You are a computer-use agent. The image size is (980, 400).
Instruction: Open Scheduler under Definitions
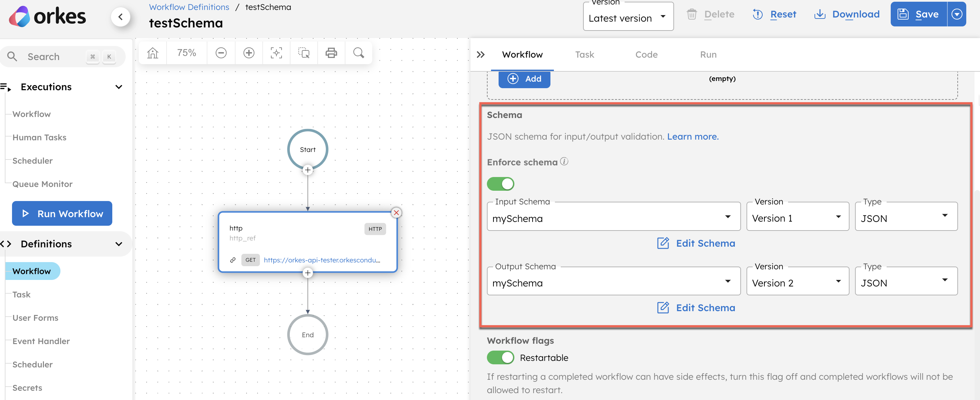click(x=32, y=365)
